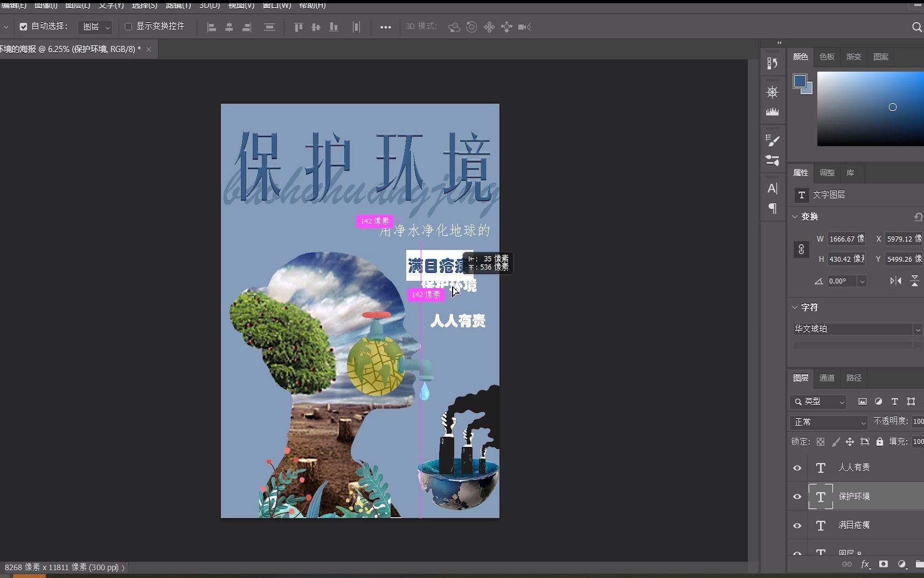This screenshot has width=924, height=578.
Task: Click the align vertical centers icon
Action: tap(316, 27)
